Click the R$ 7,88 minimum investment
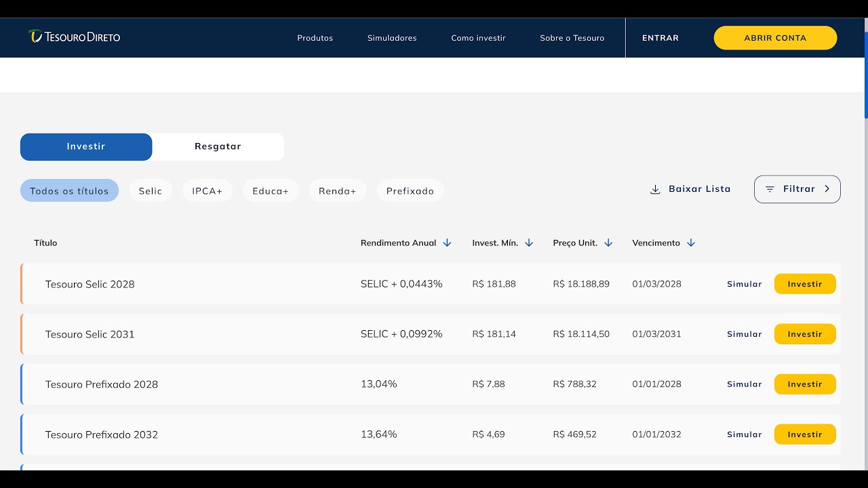Screen dimensions: 868x488 [489, 384]
